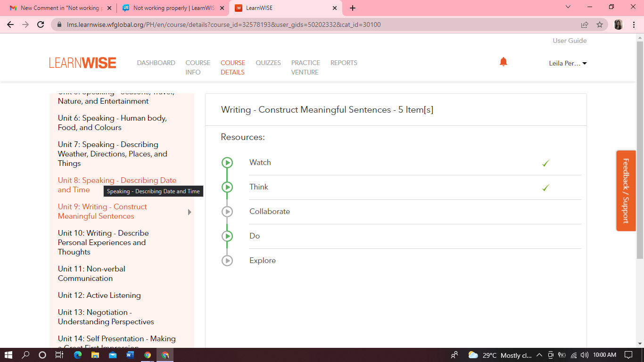644x362 pixels.
Task: Select Unit 12: Active Listening
Action: click(99, 296)
